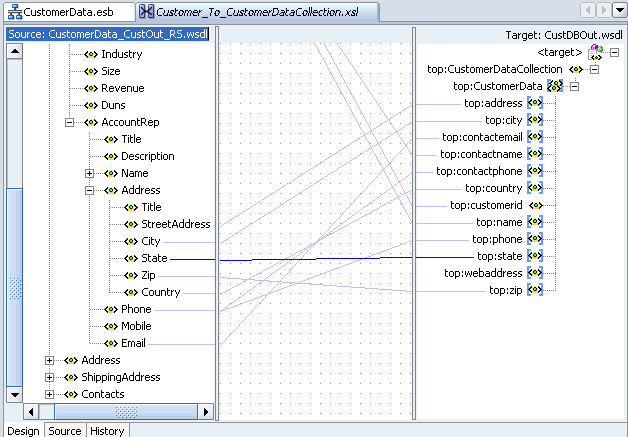The image size is (628, 437).
Task: Click the CustomerData.esb file icon
Action: (15, 12)
